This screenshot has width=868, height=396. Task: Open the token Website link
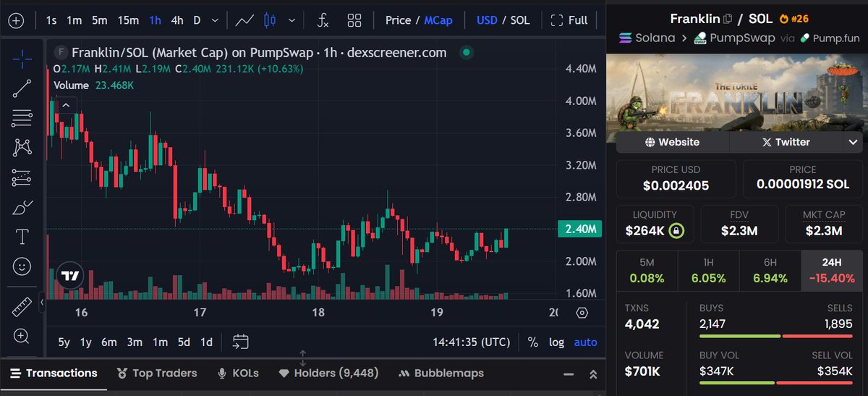click(x=673, y=142)
